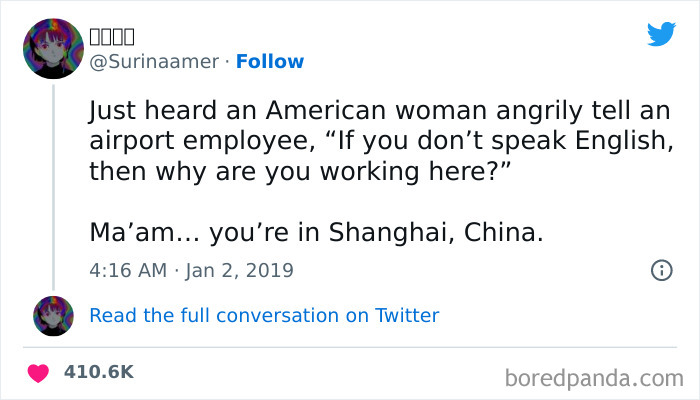Read the full conversation on Twitter
This screenshot has width=700, height=400.
tap(264, 315)
